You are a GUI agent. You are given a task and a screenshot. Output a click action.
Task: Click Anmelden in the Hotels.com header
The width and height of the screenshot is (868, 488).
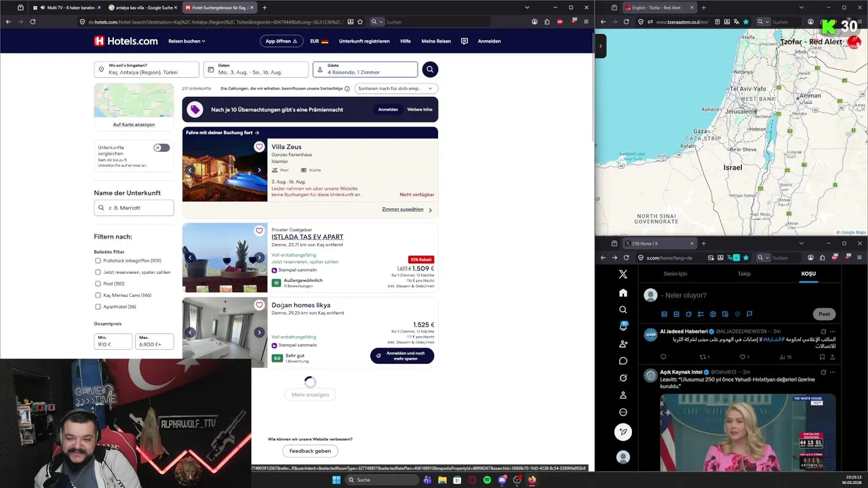pyautogui.click(x=489, y=41)
